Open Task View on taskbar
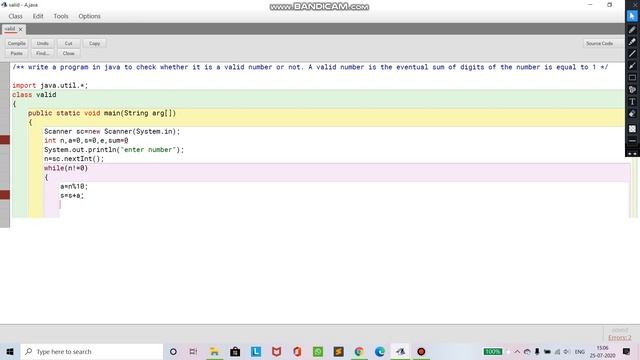 (x=193, y=351)
